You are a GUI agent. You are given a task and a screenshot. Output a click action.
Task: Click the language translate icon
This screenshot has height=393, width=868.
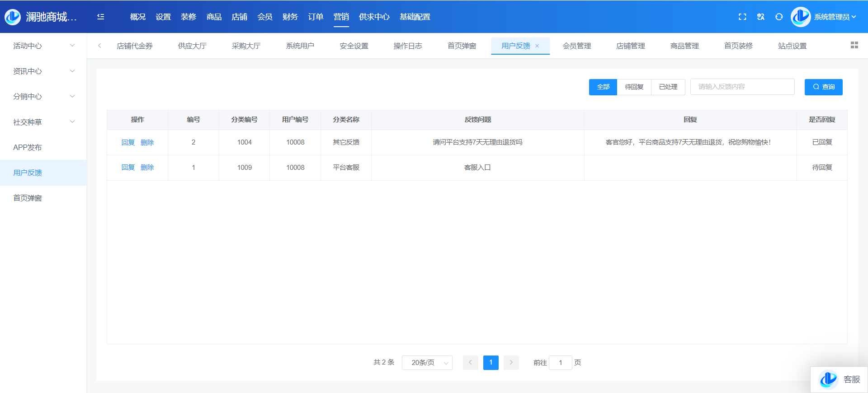click(761, 17)
